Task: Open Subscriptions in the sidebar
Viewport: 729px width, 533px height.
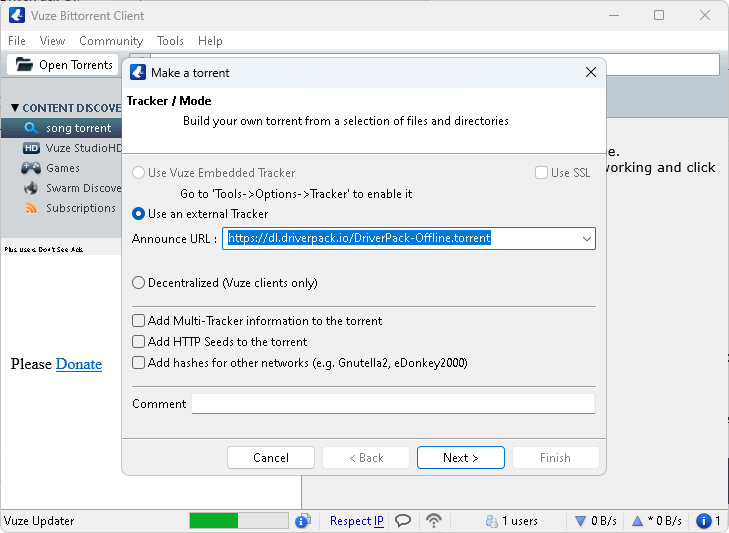Action: [x=61, y=208]
